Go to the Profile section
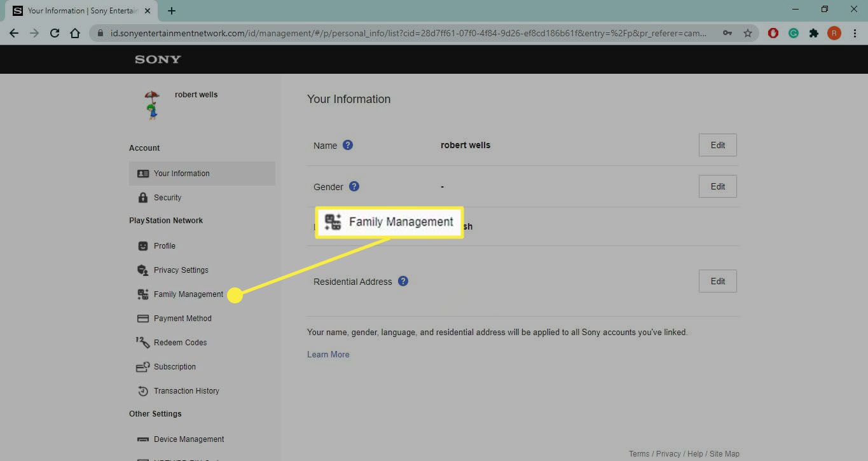Image resolution: width=868 pixels, height=461 pixels. (x=165, y=246)
